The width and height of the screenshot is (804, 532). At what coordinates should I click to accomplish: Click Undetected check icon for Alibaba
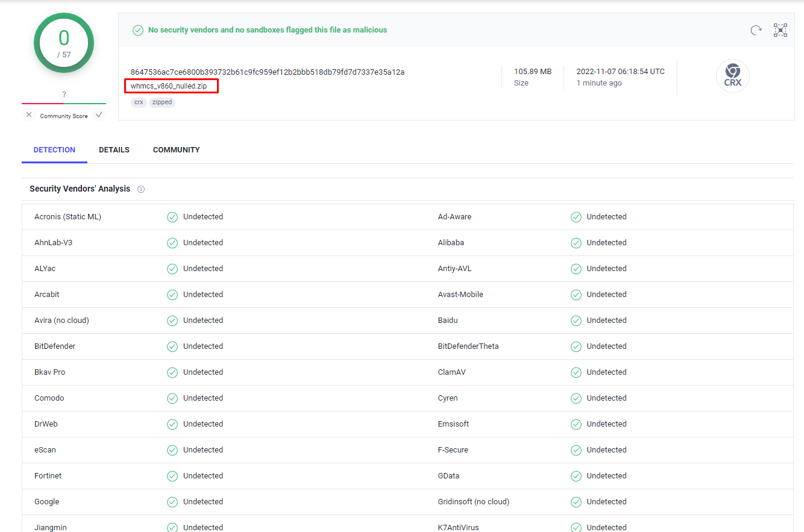click(576, 243)
